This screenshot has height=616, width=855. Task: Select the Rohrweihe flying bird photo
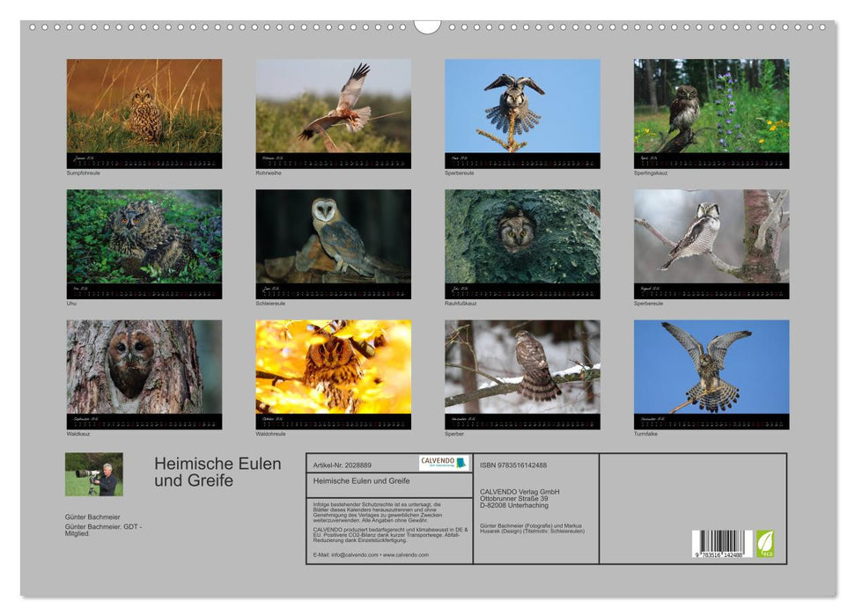click(x=333, y=106)
